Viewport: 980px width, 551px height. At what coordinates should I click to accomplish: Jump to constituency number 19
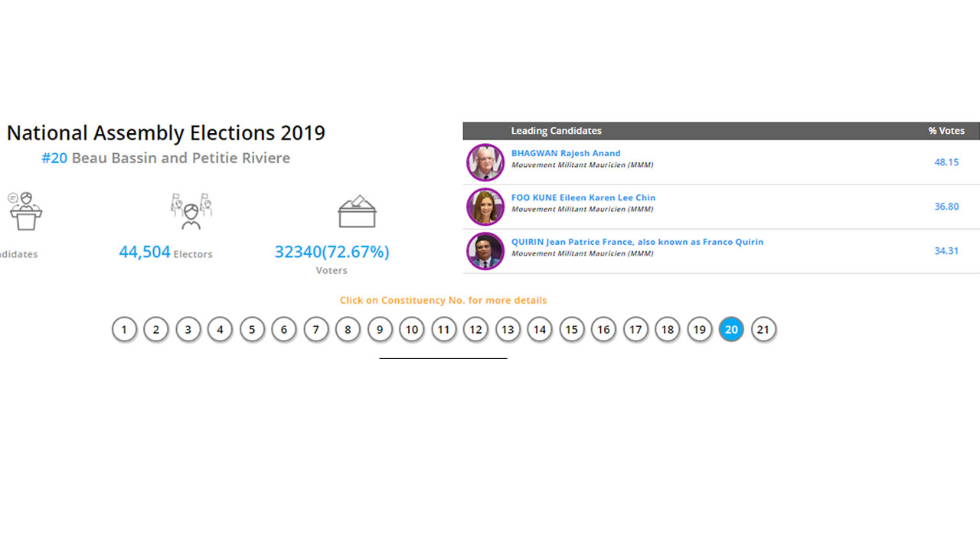699,330
